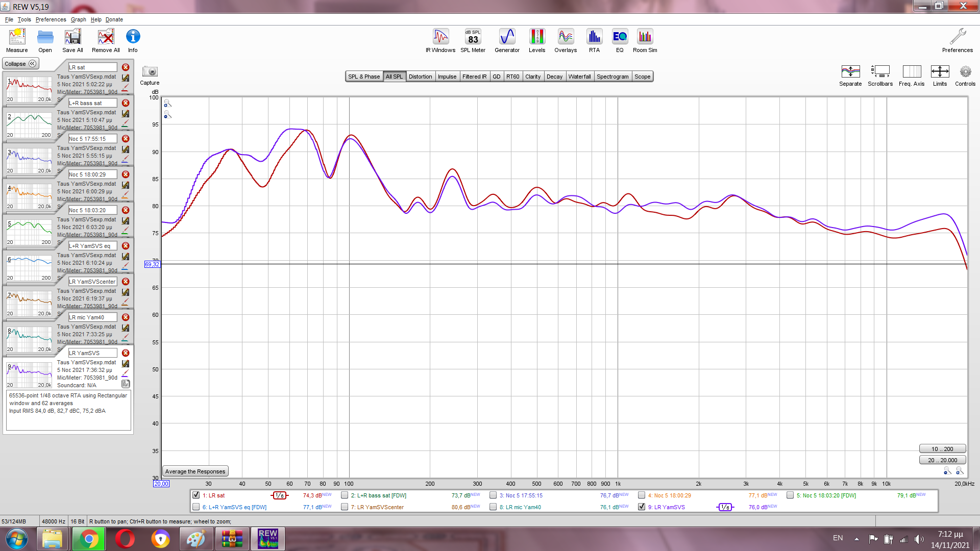Image resolution: width=980 pixels, height=551 pixels.
Task: Open smoothing selector for LR YamSVS
Action: (725, 507)
